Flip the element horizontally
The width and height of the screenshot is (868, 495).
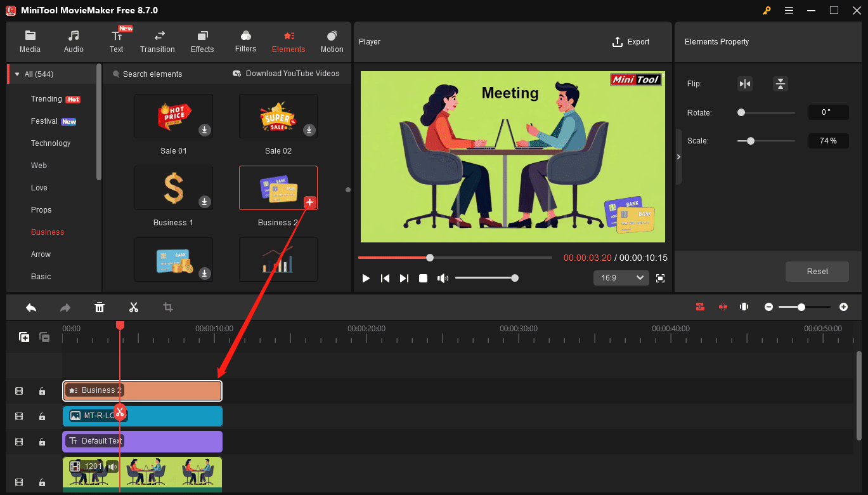(745, 84)
